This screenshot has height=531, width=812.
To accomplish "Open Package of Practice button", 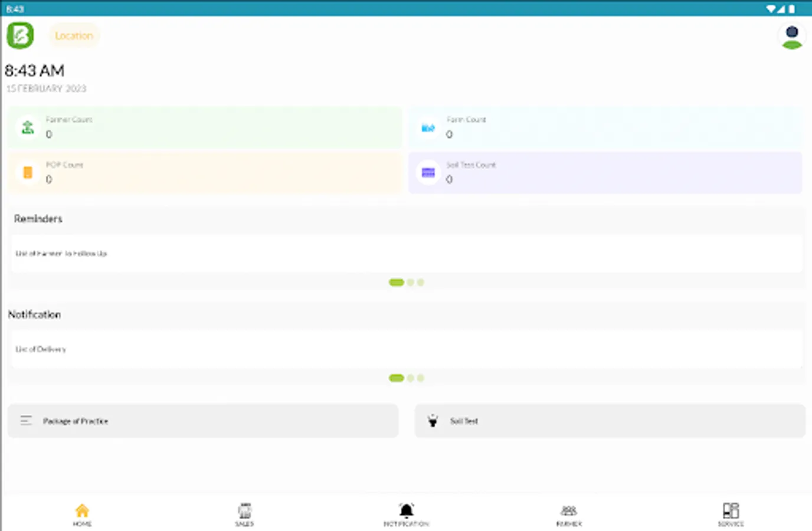I will click(203, 421).
